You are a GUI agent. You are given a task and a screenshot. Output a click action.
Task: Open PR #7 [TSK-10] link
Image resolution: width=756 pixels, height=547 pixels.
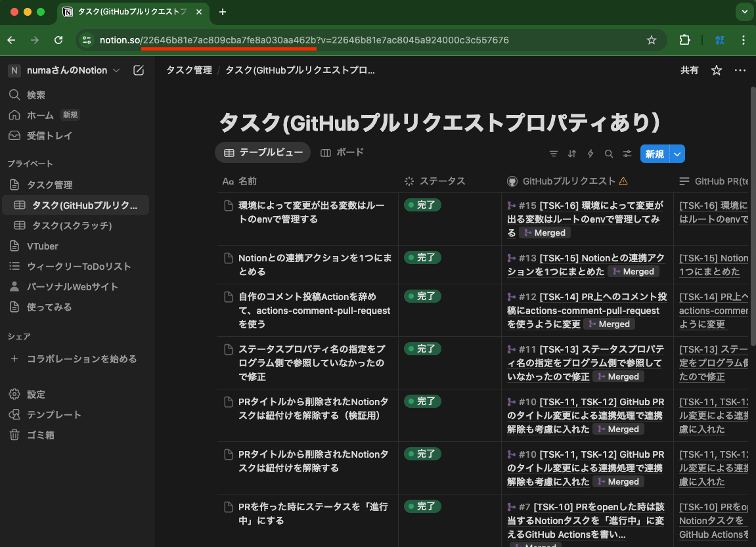(x=585, y=521)
